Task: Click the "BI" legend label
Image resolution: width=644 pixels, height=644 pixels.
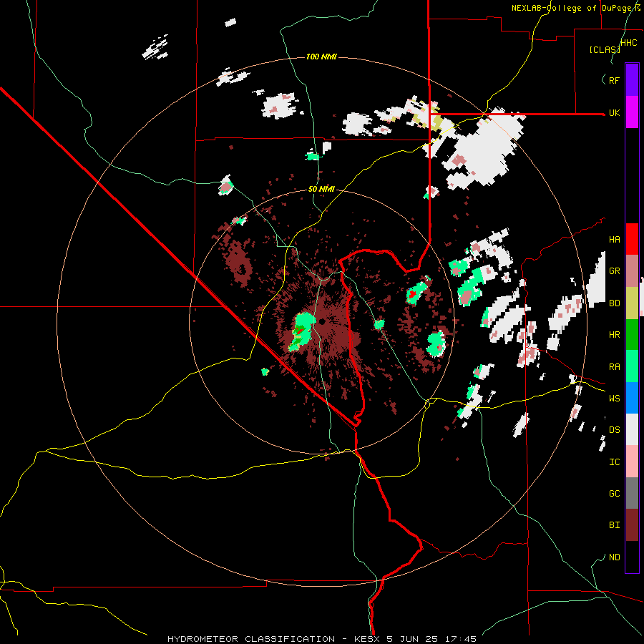Action: point(614,525)
